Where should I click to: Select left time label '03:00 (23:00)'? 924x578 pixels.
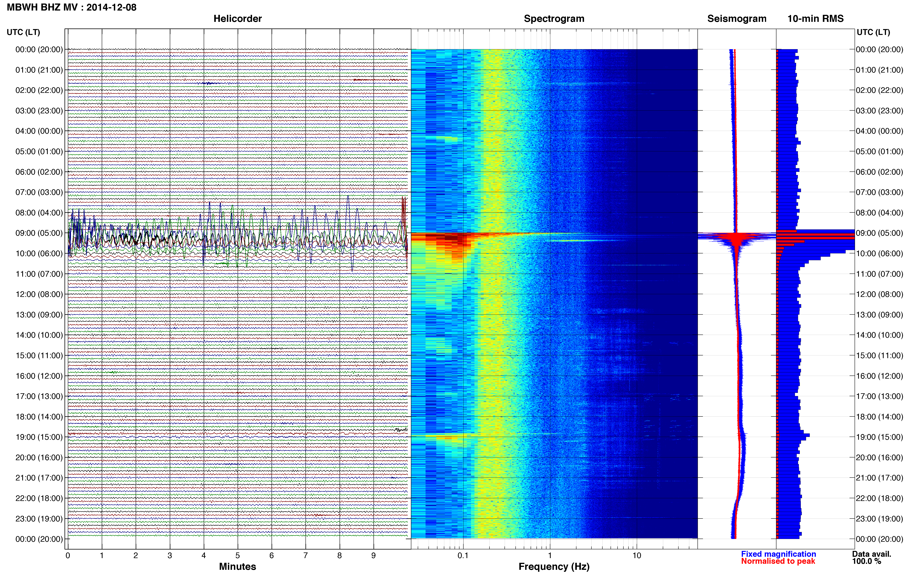pyautogui.click(x=39, y=111)
